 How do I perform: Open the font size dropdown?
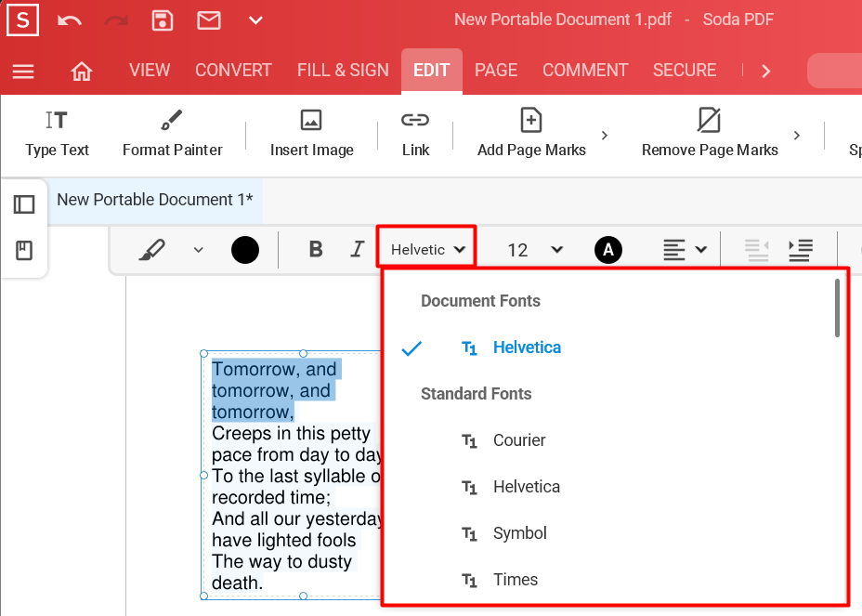click(x=556, y=249)
